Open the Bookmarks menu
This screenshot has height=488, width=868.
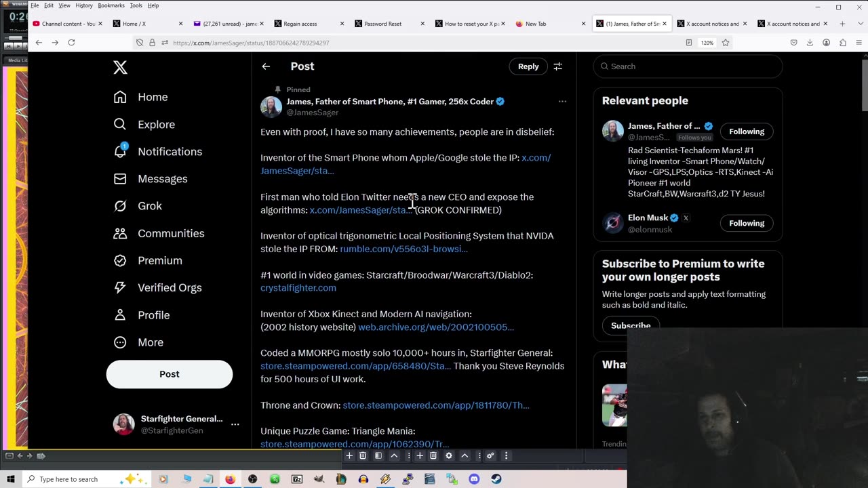point(111,5)
